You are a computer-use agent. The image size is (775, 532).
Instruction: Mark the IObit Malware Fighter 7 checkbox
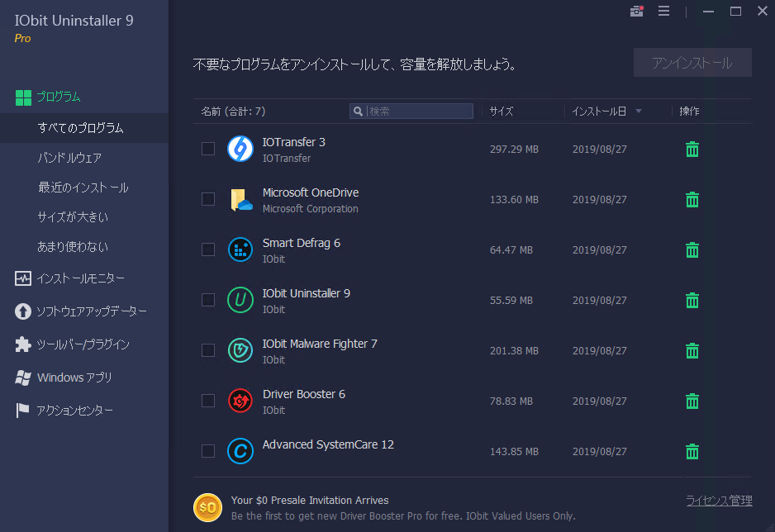point(208,350)
